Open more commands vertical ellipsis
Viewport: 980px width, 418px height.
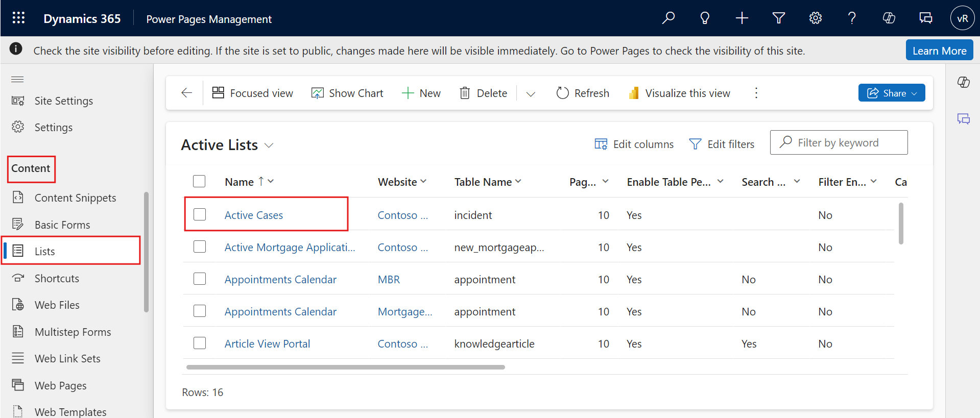756,93
